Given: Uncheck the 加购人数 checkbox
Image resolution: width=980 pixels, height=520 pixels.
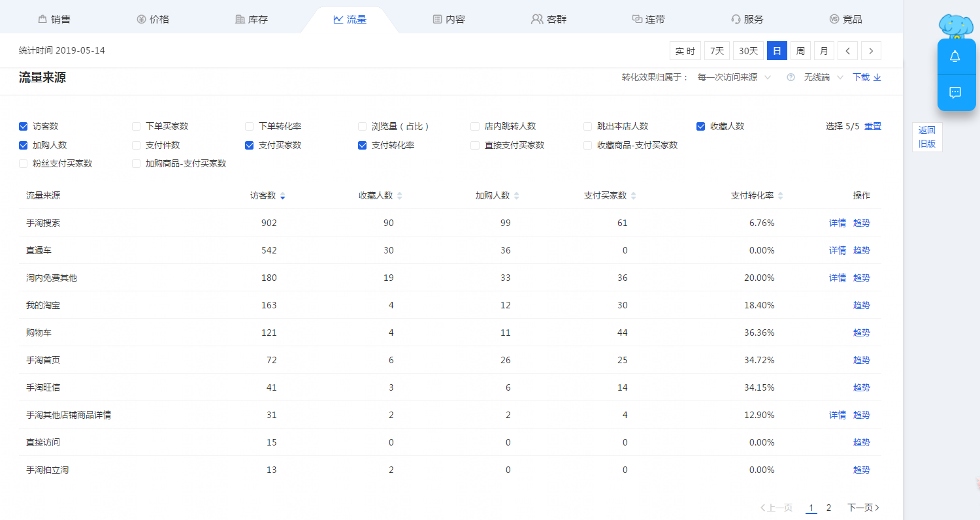Looking at the screenshot, I should pos(24,145).
